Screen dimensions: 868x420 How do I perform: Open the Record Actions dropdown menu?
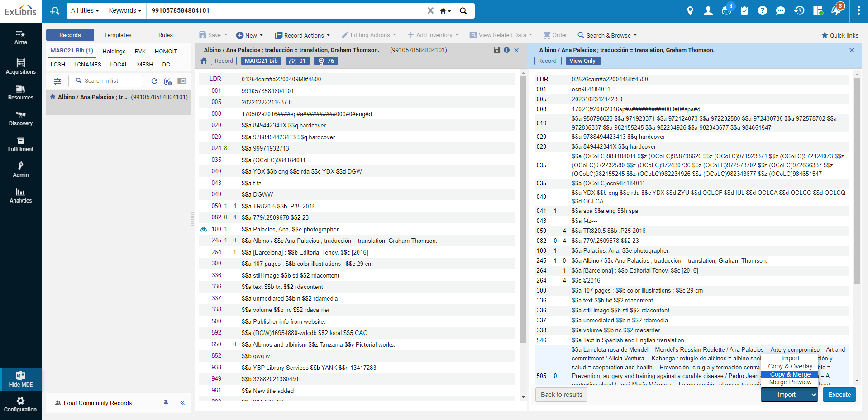[302, 35]
